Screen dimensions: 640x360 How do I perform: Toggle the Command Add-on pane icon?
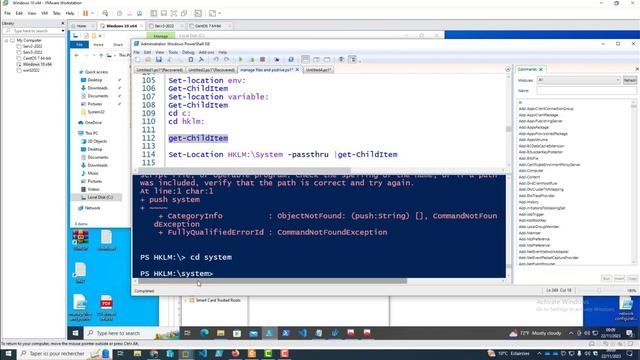(353, 60)
